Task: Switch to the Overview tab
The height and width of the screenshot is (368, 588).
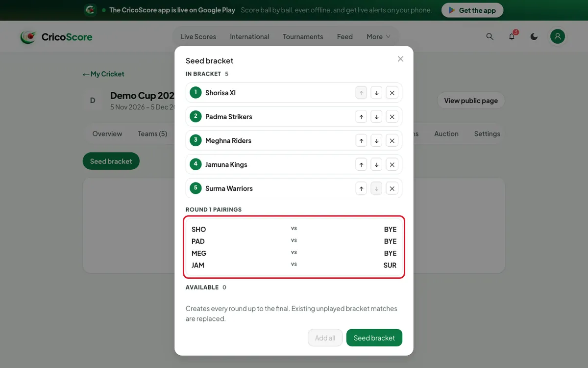Action: [x=107, y=133]
